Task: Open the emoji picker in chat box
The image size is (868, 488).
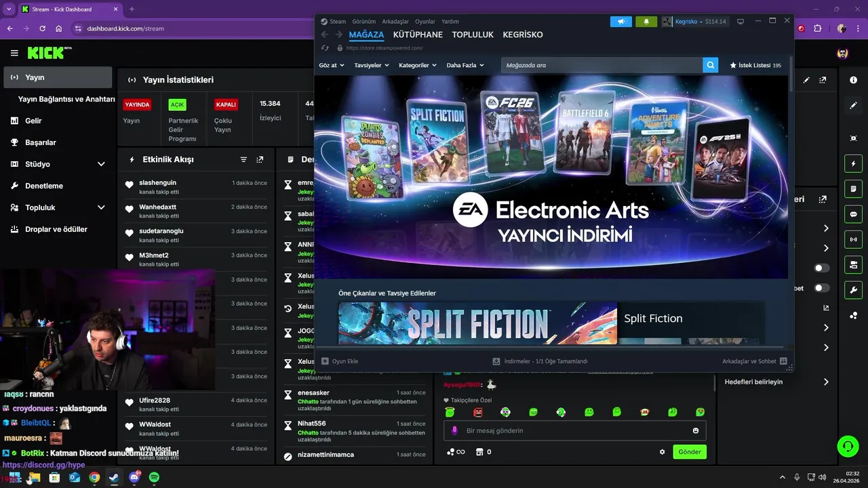Action: click(x=696, y=430)
